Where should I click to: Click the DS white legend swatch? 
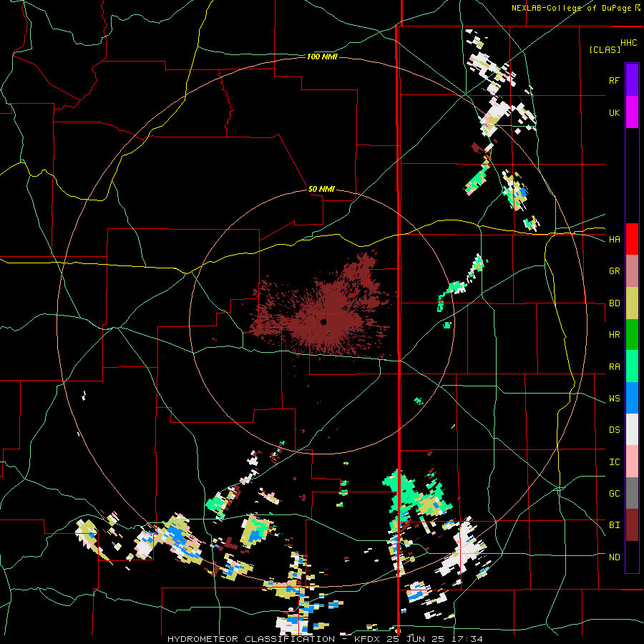tap(632, 429)
